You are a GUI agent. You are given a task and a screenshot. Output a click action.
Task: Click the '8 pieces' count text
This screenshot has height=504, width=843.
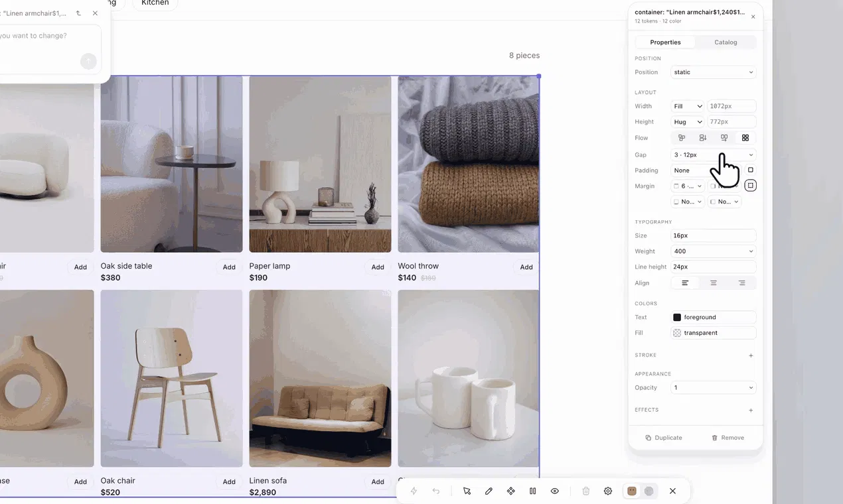pos(524,56)
